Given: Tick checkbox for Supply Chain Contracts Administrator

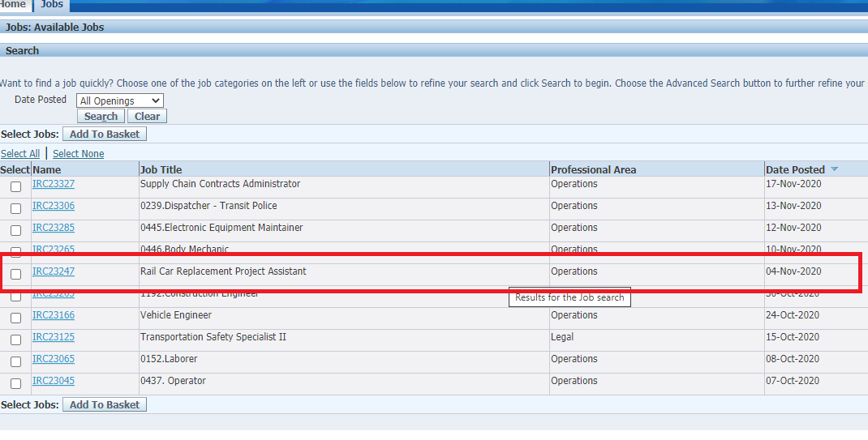Looking at the screenshot, I should click(16, 187).
